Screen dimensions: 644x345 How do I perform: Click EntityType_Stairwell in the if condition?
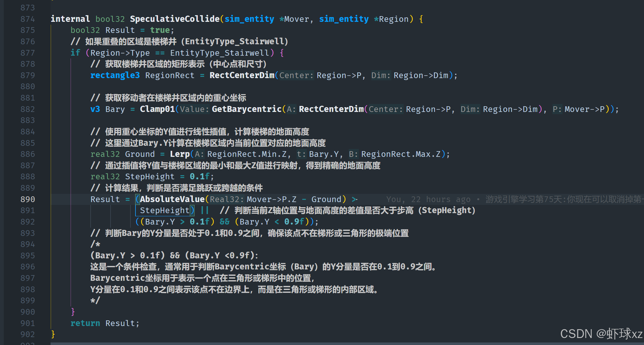pyautogui.click(x=220, y=53)
